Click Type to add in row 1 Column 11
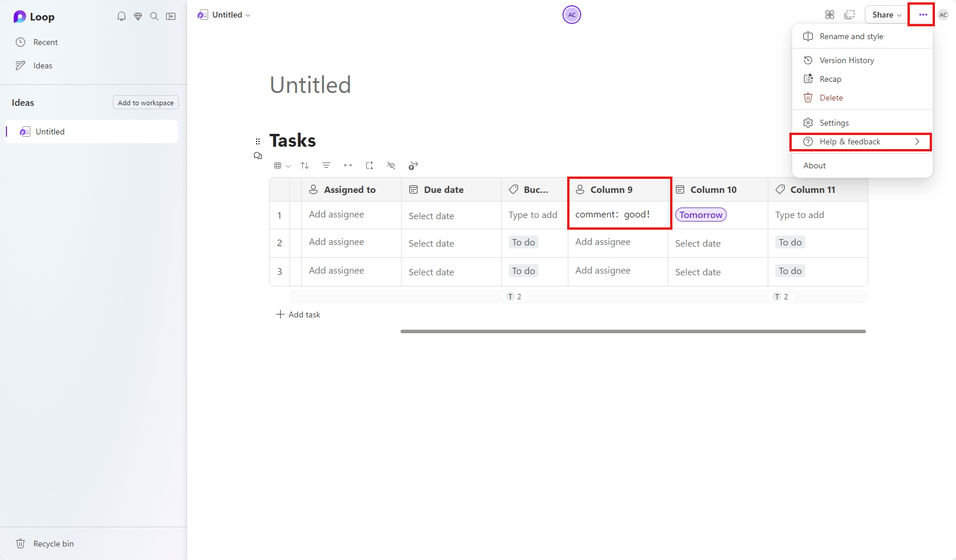The width and height of the screenshot is (956, 560). [x=800, y=215]
